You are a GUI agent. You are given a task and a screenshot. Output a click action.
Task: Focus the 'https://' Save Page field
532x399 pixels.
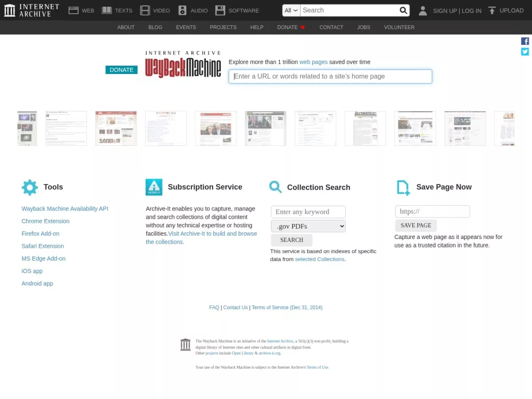click(432, 211)
